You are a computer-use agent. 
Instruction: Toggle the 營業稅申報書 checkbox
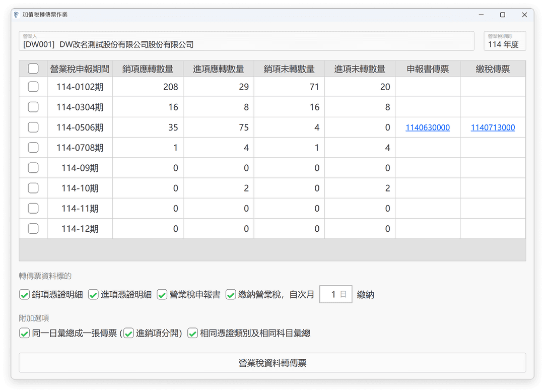click(162, 294)
